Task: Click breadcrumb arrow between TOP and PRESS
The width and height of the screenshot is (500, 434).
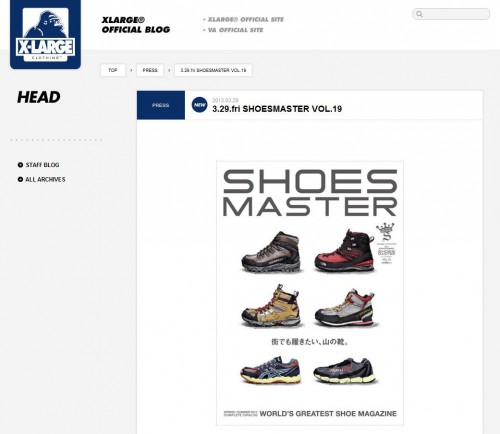Action: click(131, 70)
